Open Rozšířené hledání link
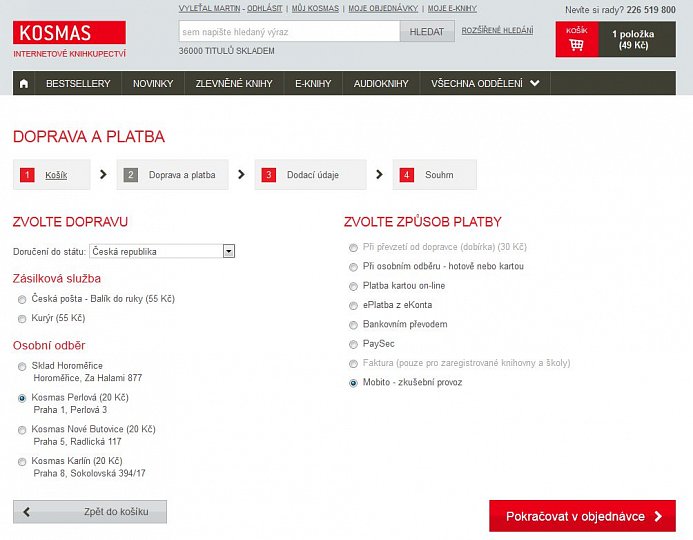 (497, 30)
